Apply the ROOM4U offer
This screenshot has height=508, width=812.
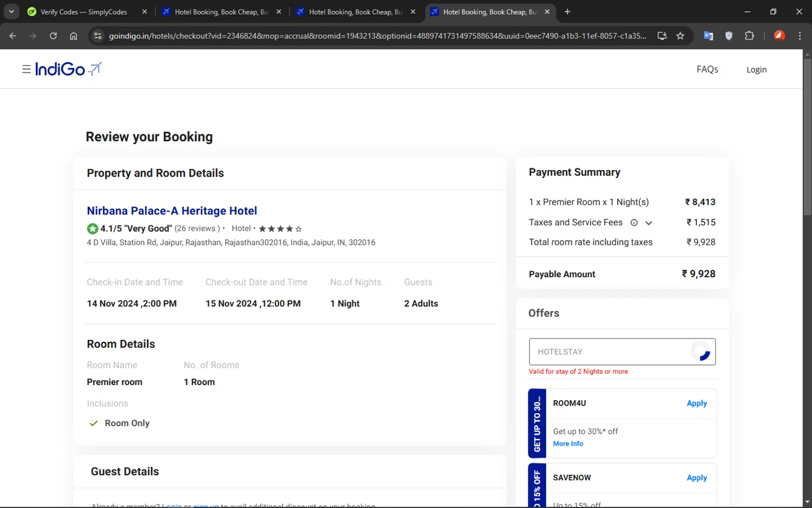tap(697, 403)
